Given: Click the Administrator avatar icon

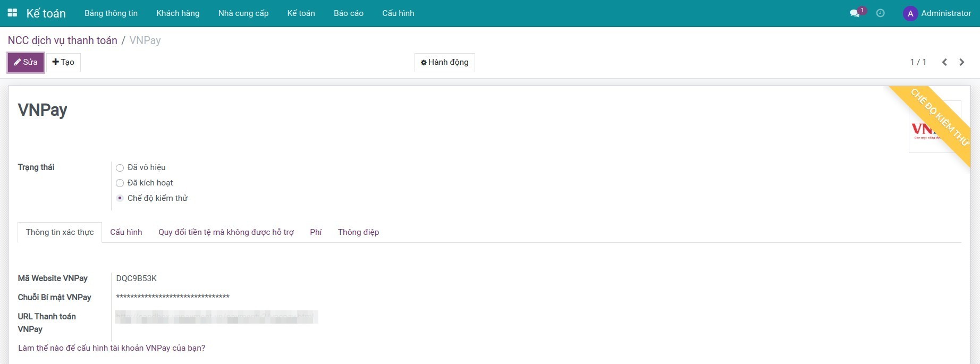Looking at the screenshot, I should pos(910,13).
